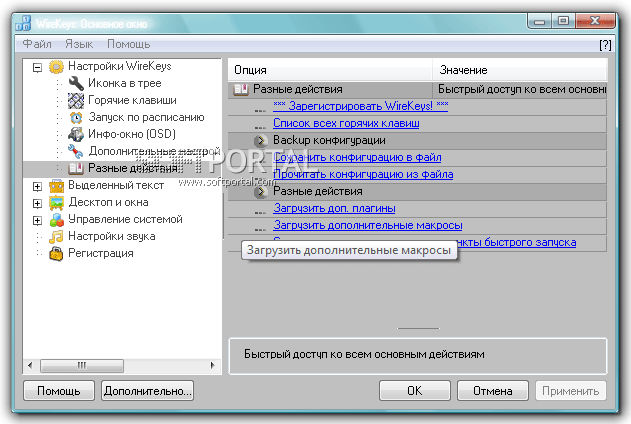Expand the Выделенный текст tree node

pos(37,186)
